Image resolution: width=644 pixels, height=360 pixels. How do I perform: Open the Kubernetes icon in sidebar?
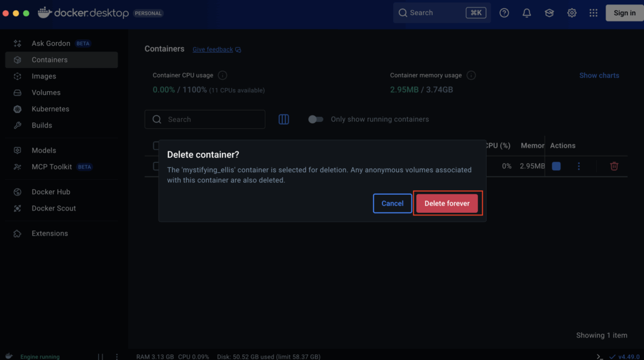[x=18, y=109]
